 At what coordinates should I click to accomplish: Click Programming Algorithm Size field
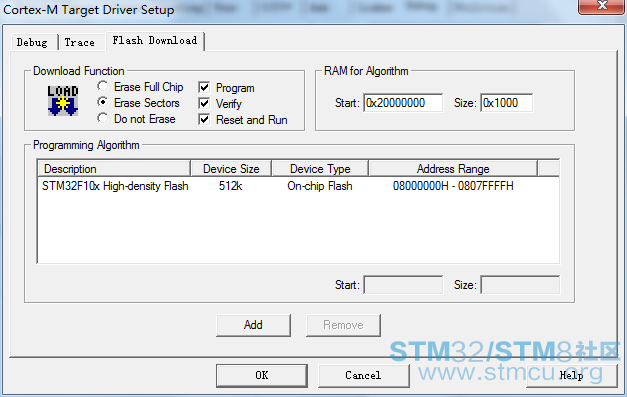520,285
